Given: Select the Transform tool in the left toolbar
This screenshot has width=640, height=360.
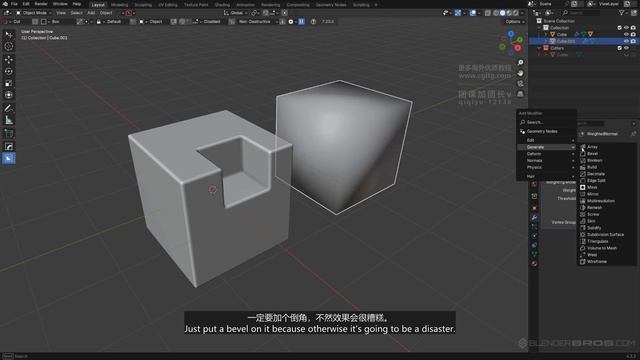Looking at the screenshot, I should (9, 95).
